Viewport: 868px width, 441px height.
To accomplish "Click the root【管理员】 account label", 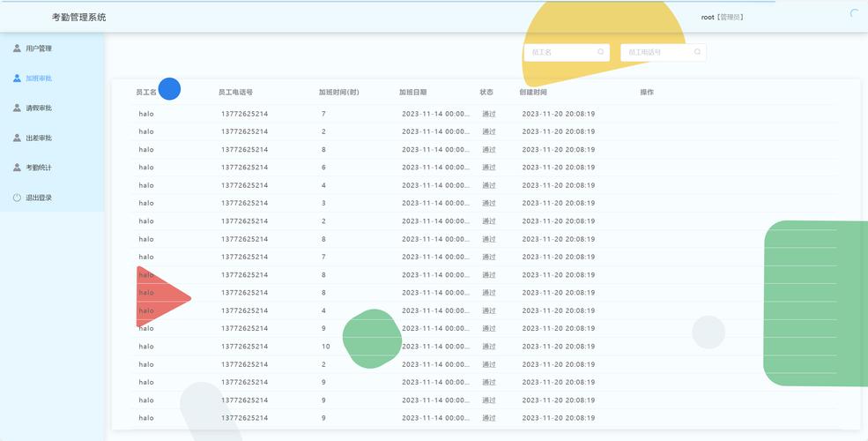I will click(722, 17).
